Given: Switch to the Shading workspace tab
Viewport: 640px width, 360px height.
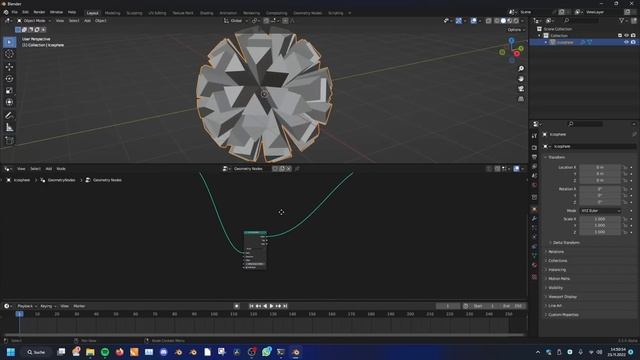Looking at the screenshot, I should [207, 13].
